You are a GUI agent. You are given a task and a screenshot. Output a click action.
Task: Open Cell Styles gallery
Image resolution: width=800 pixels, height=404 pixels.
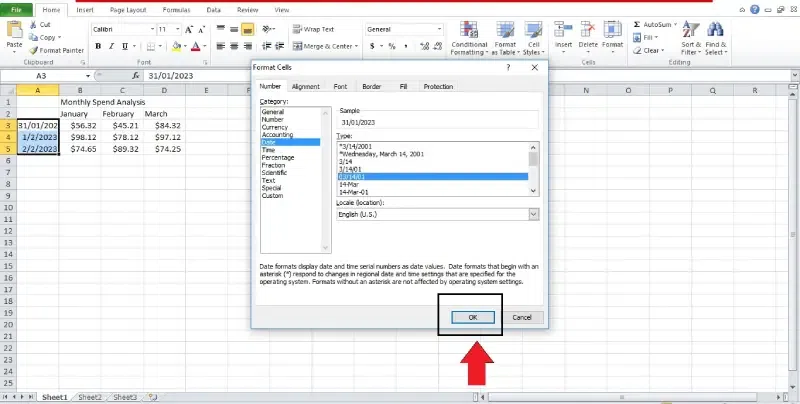[534, 38]
